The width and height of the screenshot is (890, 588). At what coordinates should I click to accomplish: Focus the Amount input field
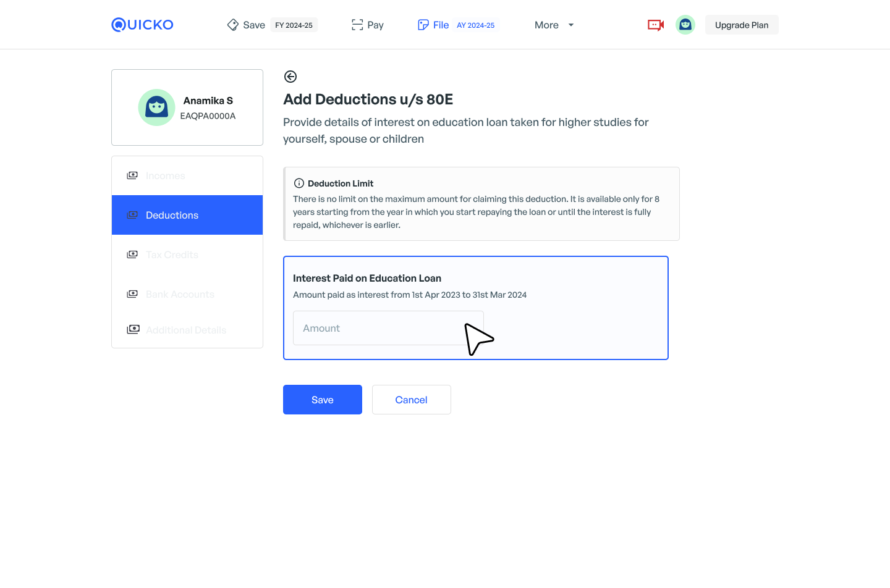377,328
